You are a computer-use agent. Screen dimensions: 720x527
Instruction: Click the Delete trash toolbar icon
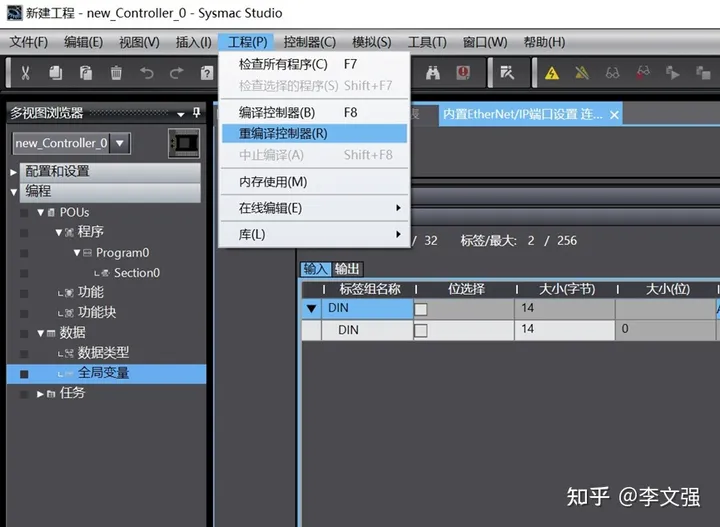[x=116, y=73]
